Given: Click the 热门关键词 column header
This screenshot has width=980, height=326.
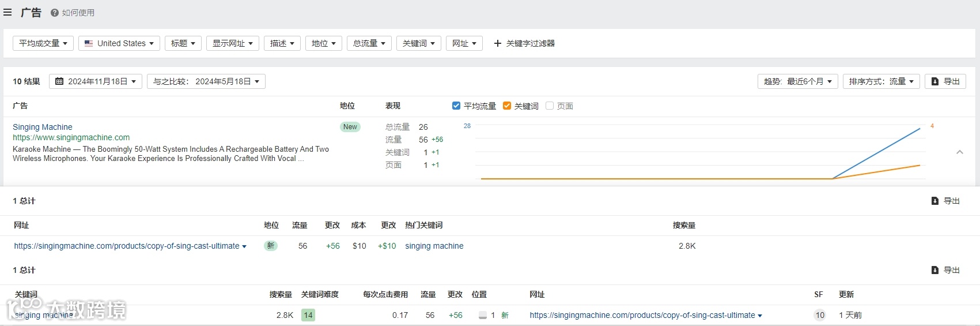Looking at the screenshot, I should point(424,225).
